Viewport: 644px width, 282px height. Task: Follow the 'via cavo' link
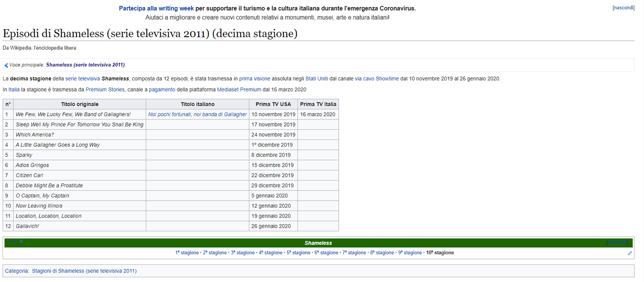pos(364,79)
